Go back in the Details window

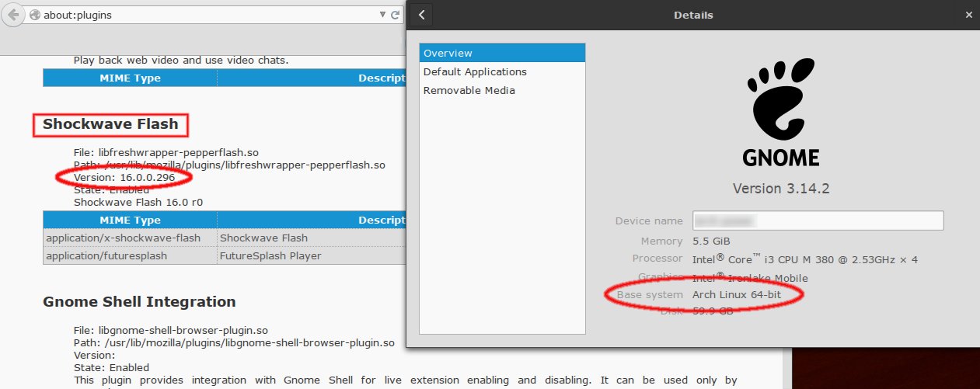point(420,15)
